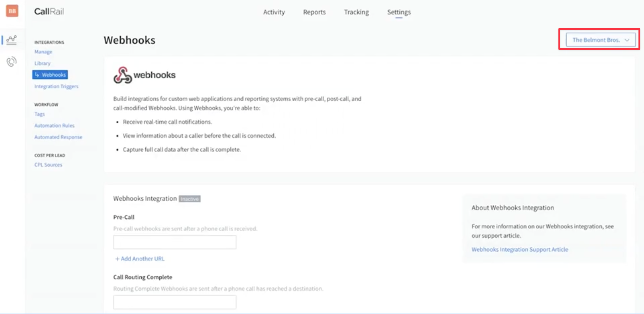The width and height of the screenshot is (644, 314).
Task: Go to the Tracking tab
Action: coord(356,12)
